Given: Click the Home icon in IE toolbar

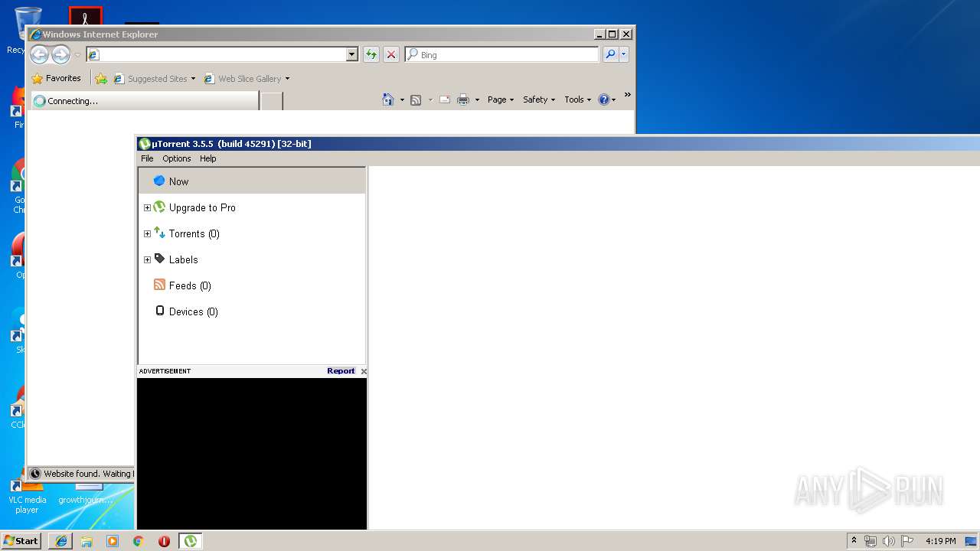Looking at the screenshot, I should pos(388,99).
